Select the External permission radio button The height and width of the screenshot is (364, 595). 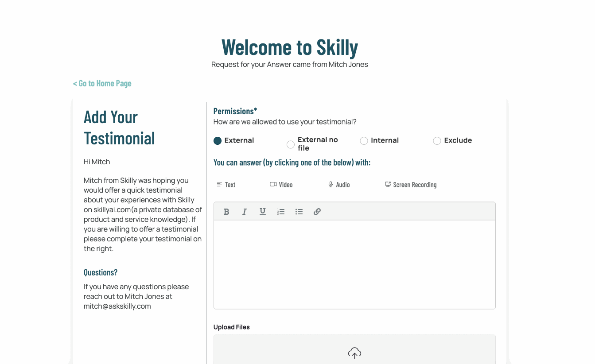(218, 141)
